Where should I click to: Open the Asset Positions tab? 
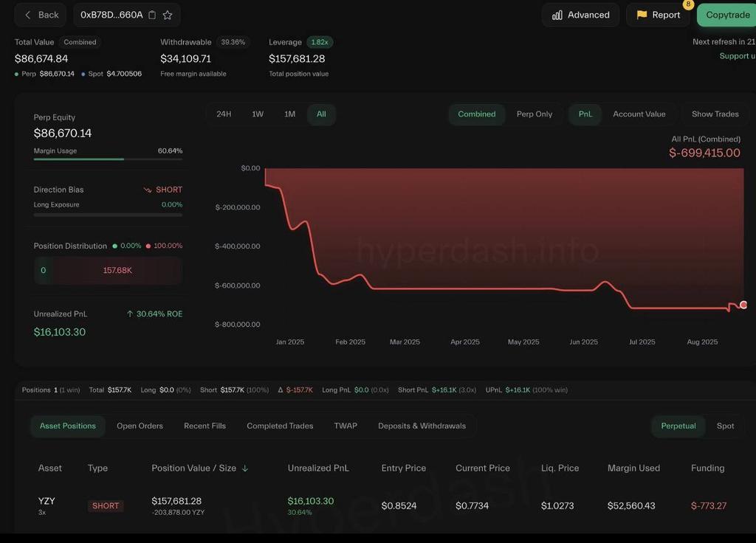click(x=67, y=426)
